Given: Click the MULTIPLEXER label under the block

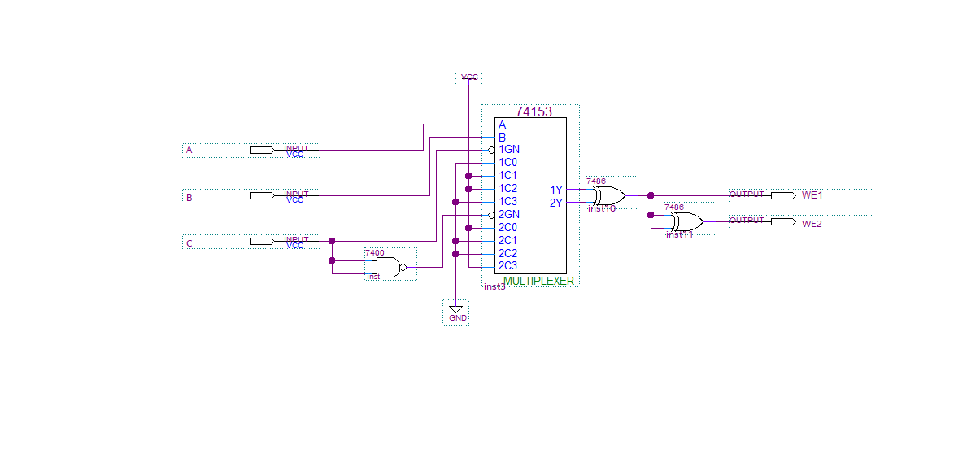Looking at the screenshot, I should pyautogui.click(x=538, y=281).
